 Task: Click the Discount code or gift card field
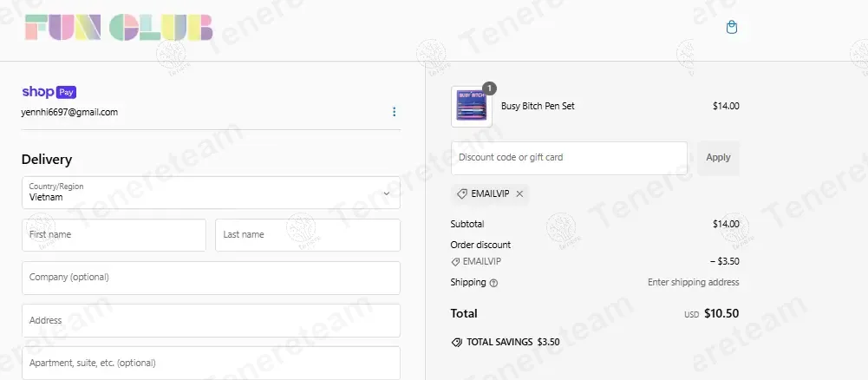click(569, 158)
